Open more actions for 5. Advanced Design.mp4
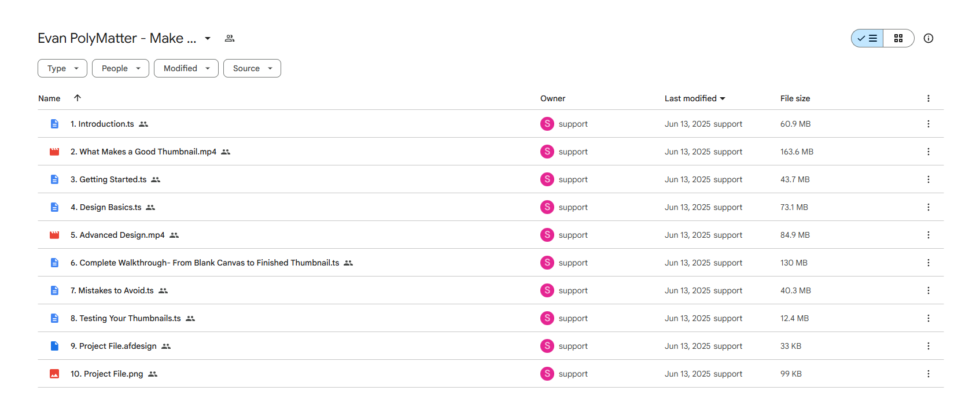Image resolution: width=980 pixels, height=420 pixels. [x=929, y=235]
